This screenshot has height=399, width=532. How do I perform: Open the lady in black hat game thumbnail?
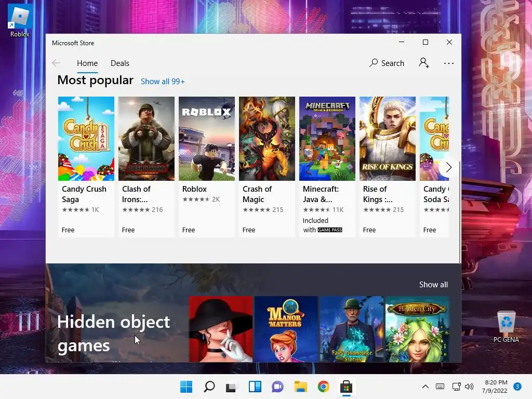[x=221, y=329]
